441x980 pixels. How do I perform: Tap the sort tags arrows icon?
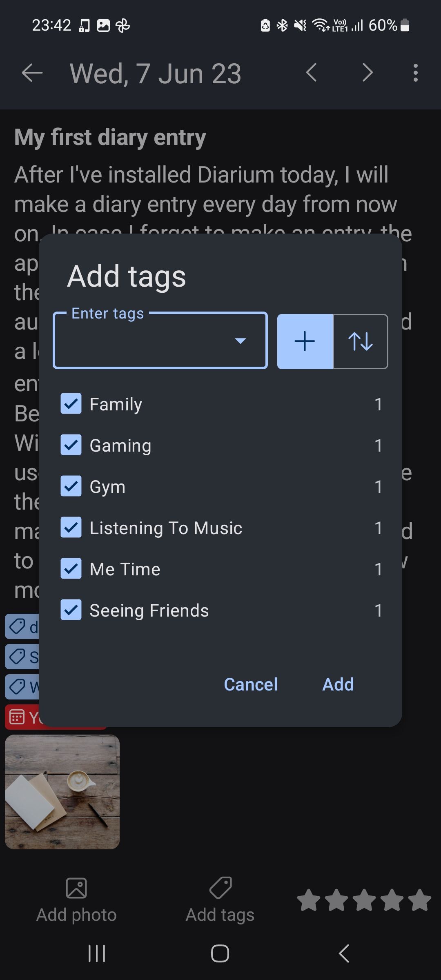click(x=361, y=341)
